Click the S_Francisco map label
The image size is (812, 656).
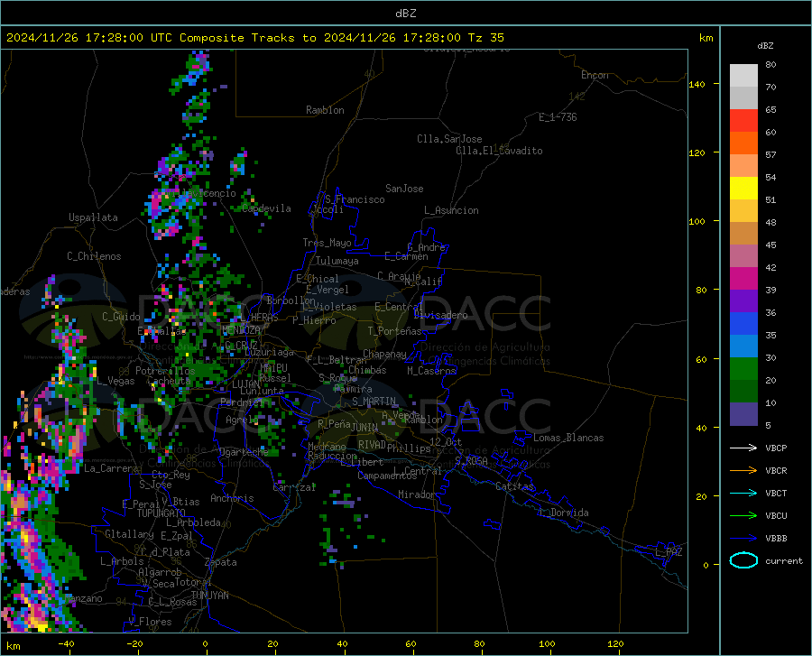(355, 199)
